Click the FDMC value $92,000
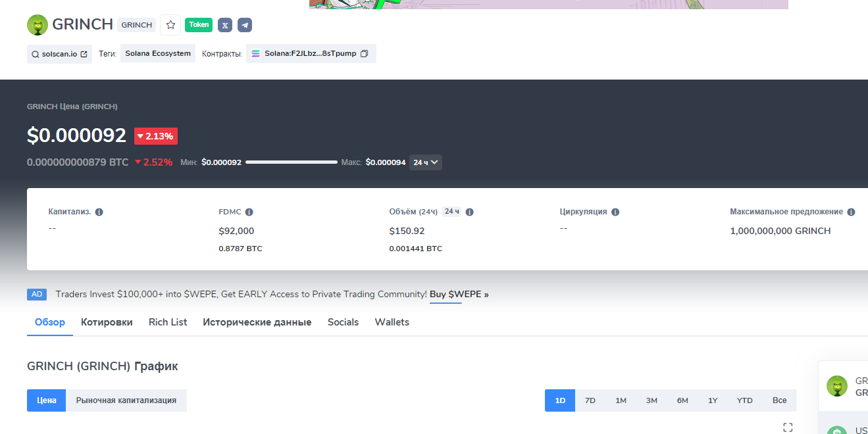868x434 pixels. (236, 231)
